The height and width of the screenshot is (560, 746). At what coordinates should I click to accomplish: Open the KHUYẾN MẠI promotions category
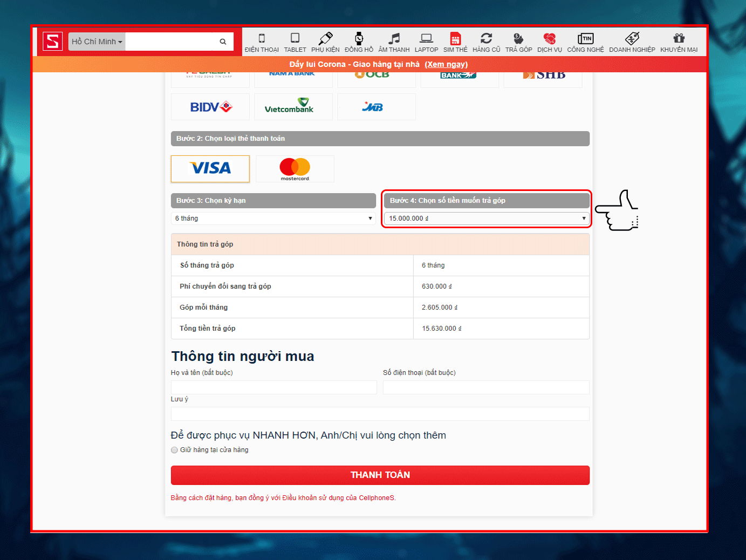pos(679,43)
